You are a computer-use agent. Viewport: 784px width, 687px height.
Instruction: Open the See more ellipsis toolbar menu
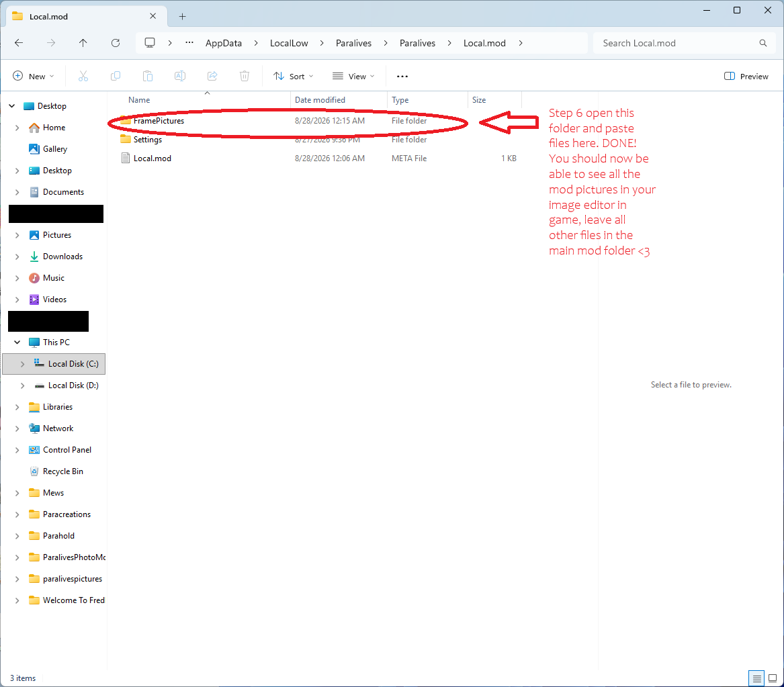tap(402, 77)
